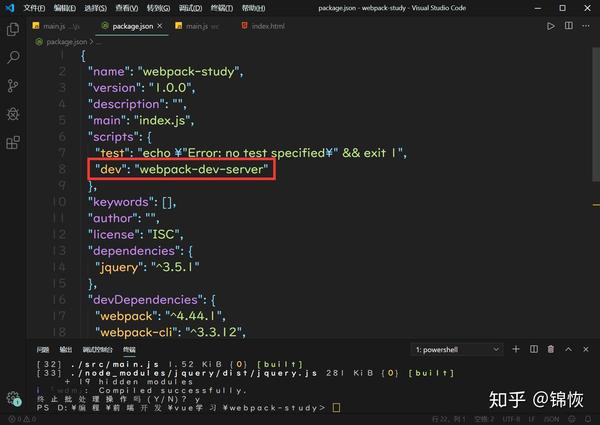
Task: Open the 编辑(E) menu
Action: [64, 8]
